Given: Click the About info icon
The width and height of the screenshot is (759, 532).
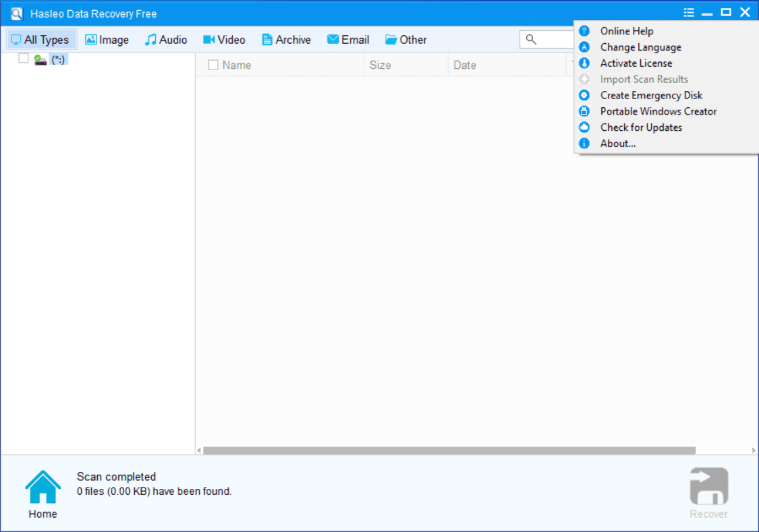Looking at the screenshot, I should [584, 144].
